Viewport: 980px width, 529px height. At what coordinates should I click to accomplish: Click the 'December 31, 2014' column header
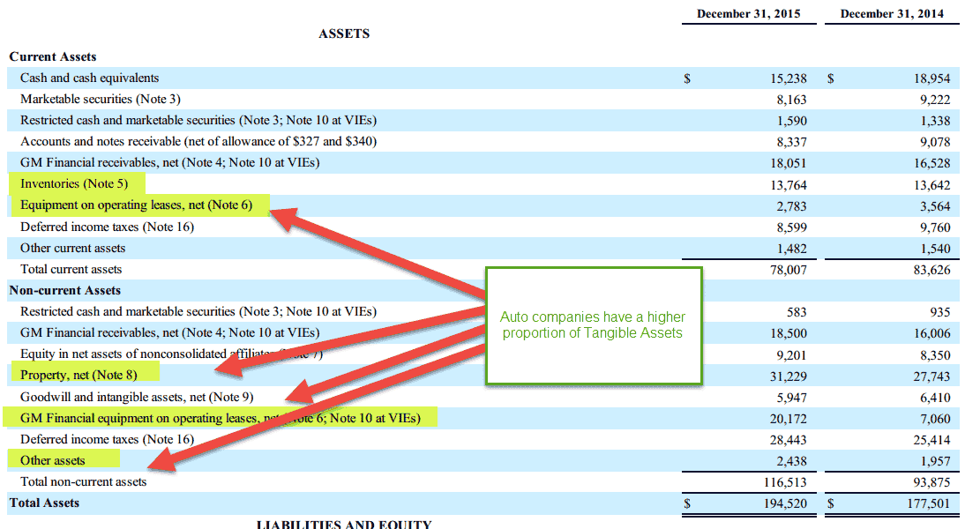[892, 14]
